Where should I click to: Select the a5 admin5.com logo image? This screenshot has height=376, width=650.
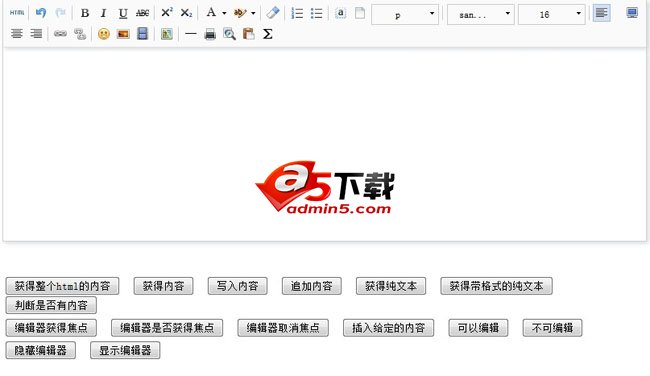click(x=325, y=187)
